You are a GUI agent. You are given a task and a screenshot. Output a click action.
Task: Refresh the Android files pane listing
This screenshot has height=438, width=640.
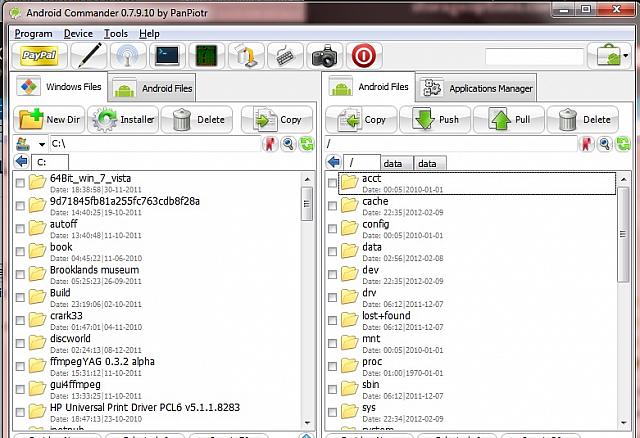coord(615,145)
